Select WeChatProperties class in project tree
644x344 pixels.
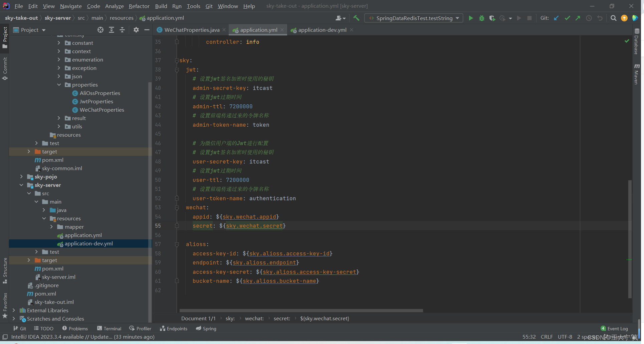click(102, 110)
